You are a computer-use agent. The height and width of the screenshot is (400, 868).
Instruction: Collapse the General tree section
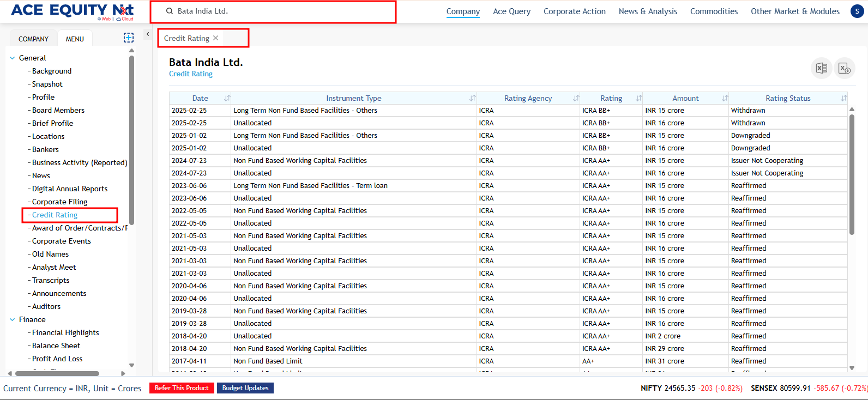point(13,58)
